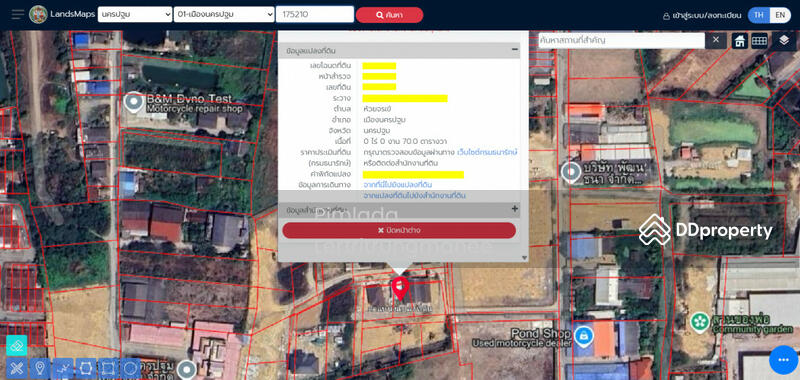Screen dimensions: 800x380
Task: Click the parcel number field containing 175210
Action: [315, 14]
